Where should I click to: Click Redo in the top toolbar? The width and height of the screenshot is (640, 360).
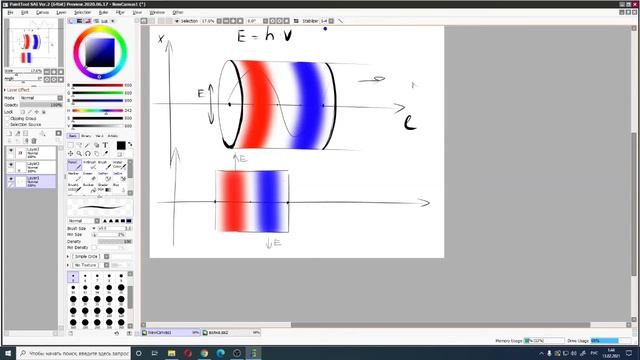152,21
